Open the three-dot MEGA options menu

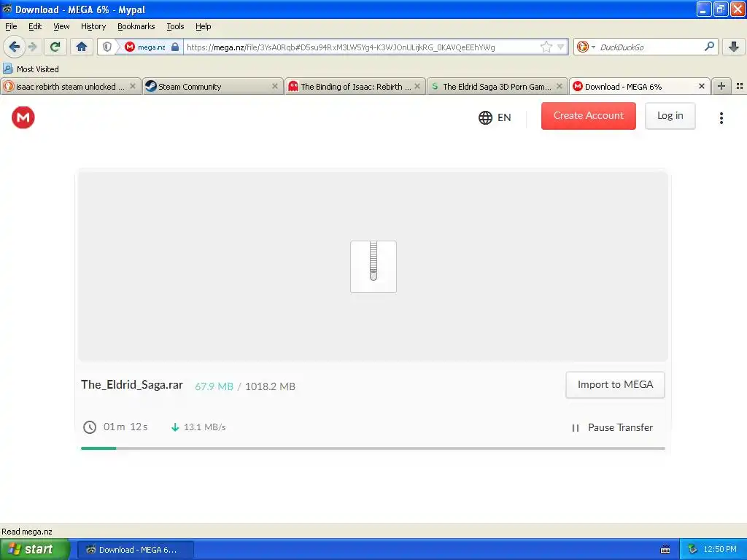pyautogui.click(x=721, y=117)
